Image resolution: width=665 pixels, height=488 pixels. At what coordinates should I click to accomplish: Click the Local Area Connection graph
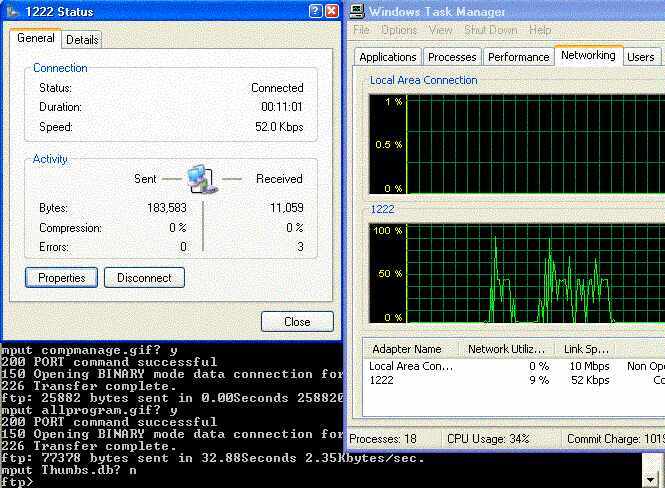coord(517,144)
